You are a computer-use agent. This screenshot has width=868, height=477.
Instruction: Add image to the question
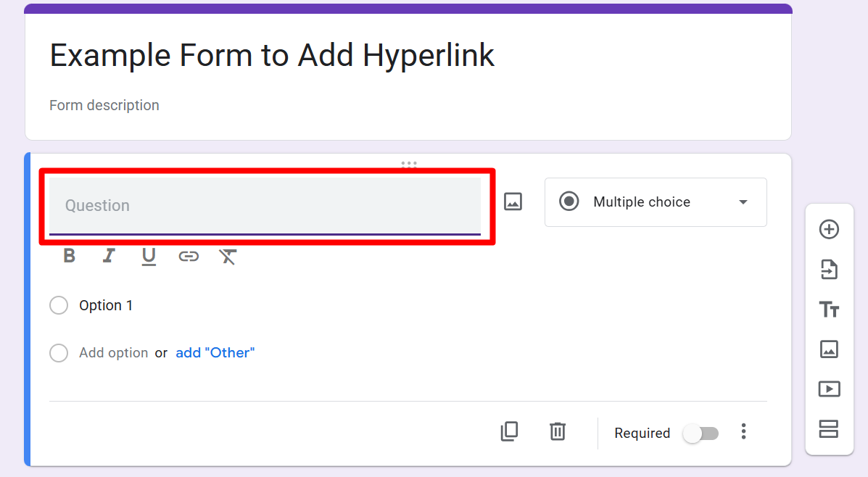513,202
